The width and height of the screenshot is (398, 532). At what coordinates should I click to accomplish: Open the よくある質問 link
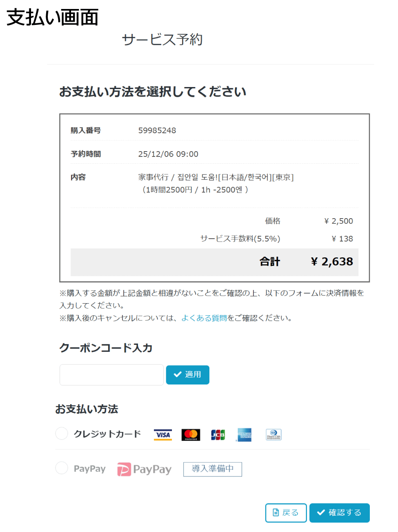click(205, 317)
